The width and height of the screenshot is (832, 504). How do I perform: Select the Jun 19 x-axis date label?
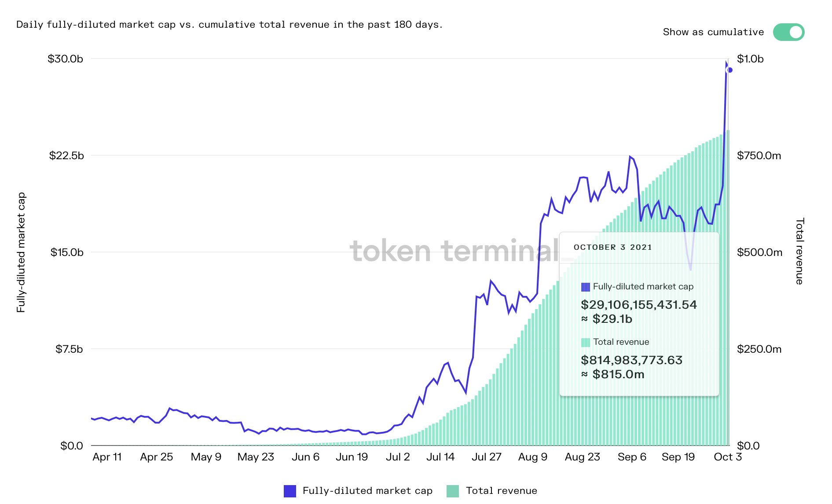point(352,457)
